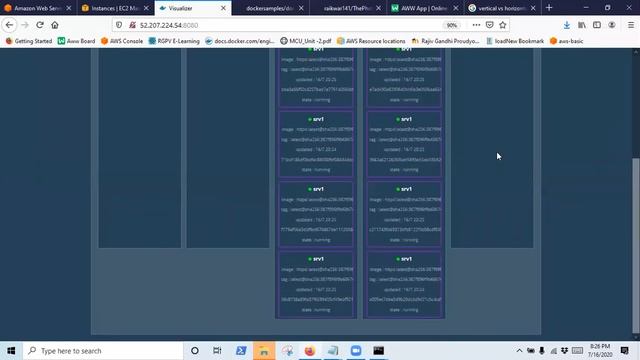The height and width of the screenshot is (360, 640).
Task: Click the page vertical scrollbar thumb
Action: click(x=636, y=245)
